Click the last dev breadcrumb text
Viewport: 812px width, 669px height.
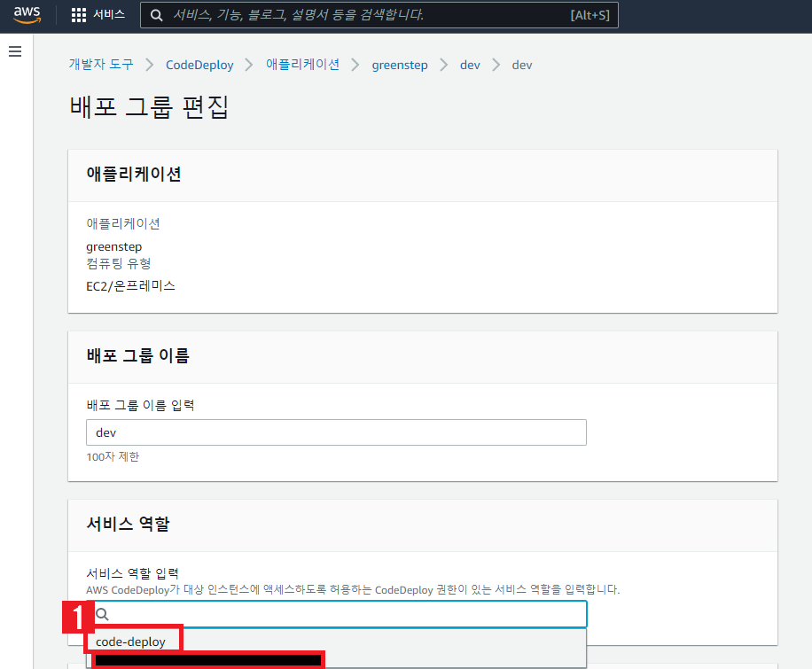click(x=521, y=65)
